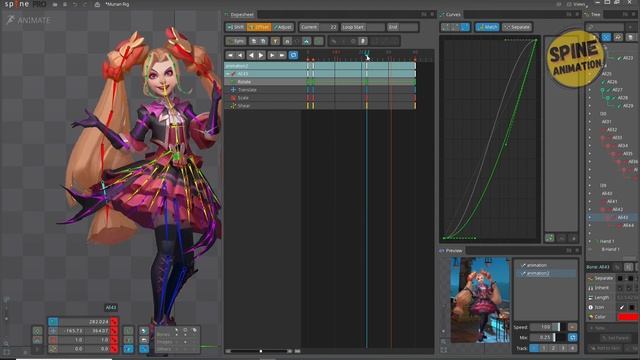Click the lock icon in dopesheet toolbar
The height and width of the screenshot is (360, 640).
pyautogui.click(x=287, y=41)
